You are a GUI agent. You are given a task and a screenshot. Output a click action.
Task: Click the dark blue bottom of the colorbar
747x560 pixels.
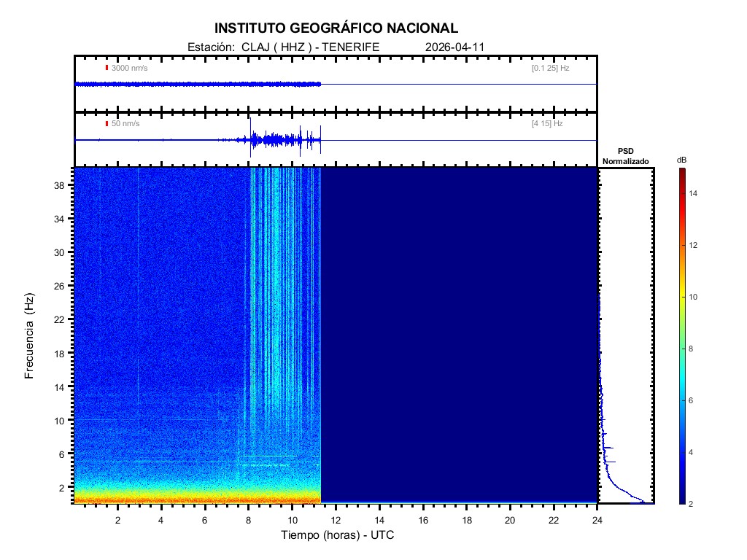point(681,499)
